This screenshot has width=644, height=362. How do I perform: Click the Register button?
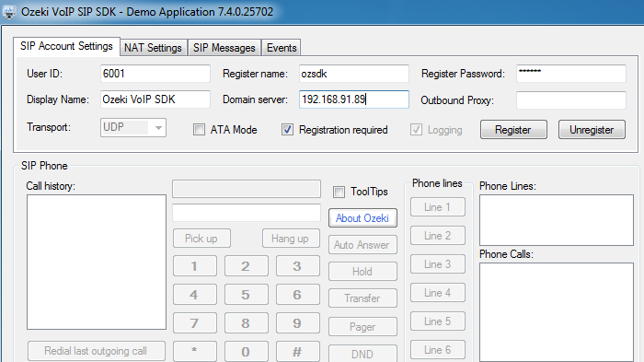513,130
